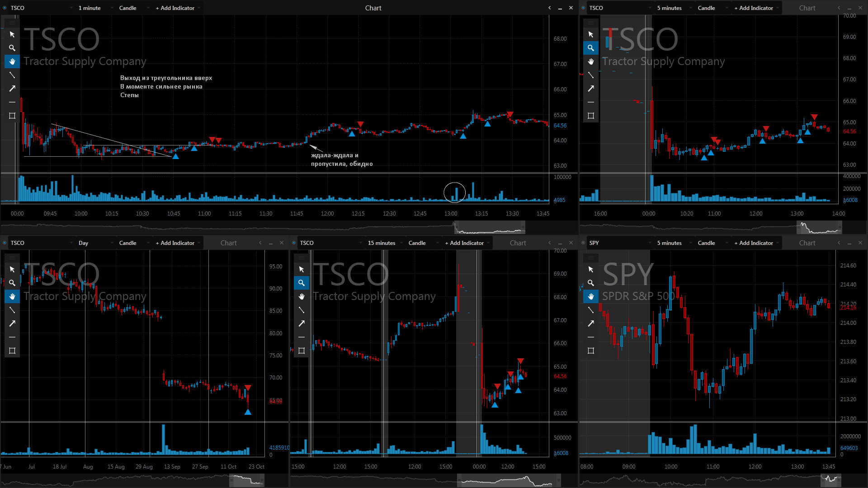Select hand pan tool in TSCO 5 minutes chart

pyautogui.click(x=591, y=61)
